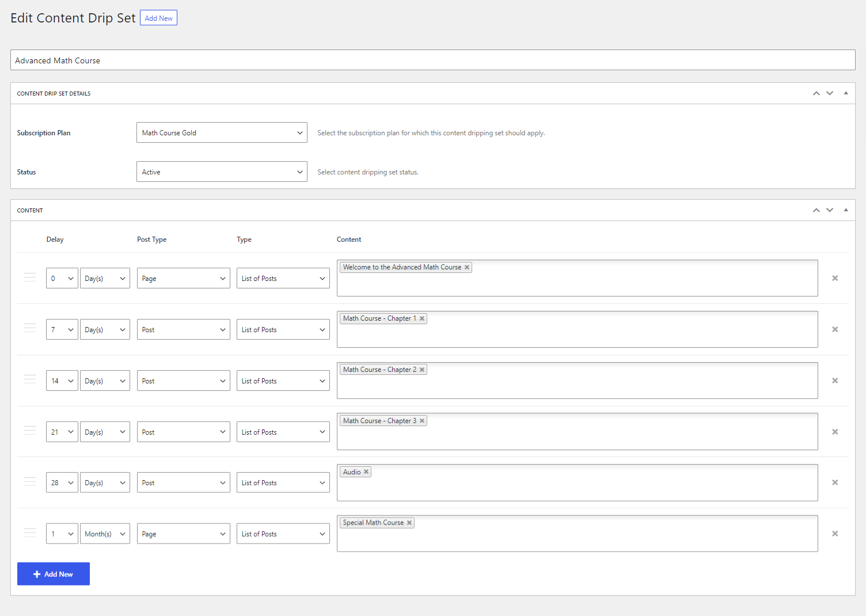This screenshot has height=616, width=866.
Task: Open Post Type dropdown in the Chapter 1 row
Action: [184, 329]
